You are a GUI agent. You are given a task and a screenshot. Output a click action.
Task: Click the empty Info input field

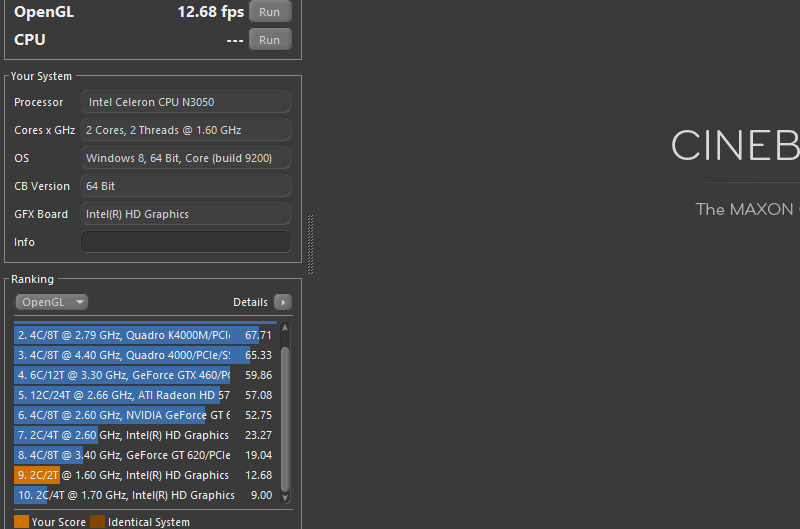pos(186,242)
